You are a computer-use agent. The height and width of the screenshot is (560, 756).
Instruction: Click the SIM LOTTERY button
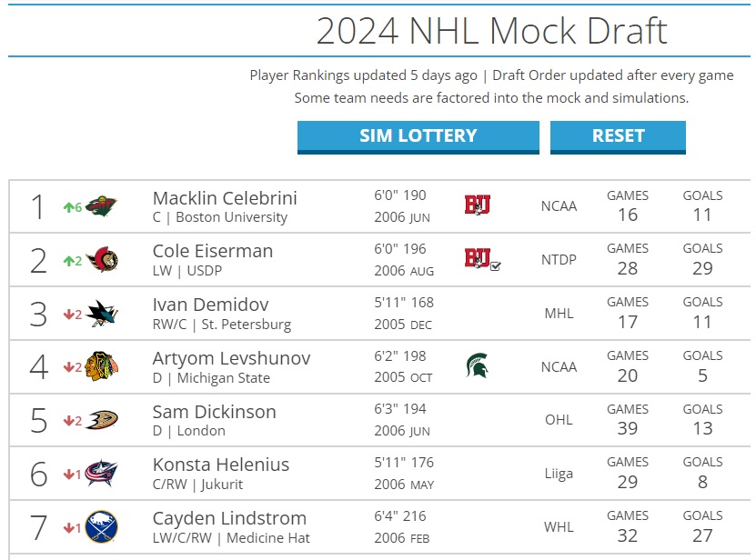pyautogui.click(x=418, y=137)
